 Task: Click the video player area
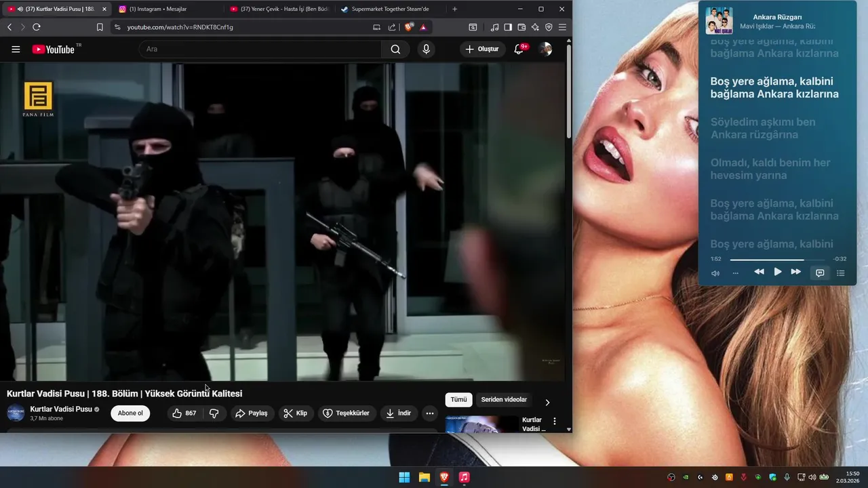281,222
